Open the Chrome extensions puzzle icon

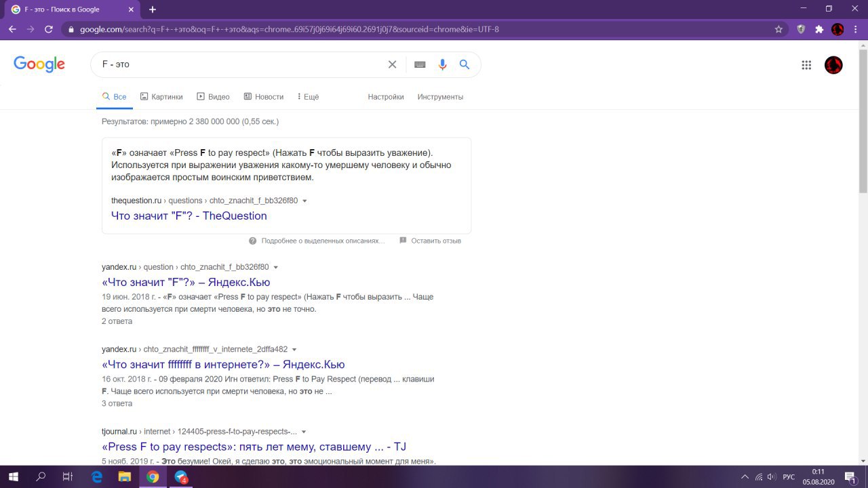[819, 29]
